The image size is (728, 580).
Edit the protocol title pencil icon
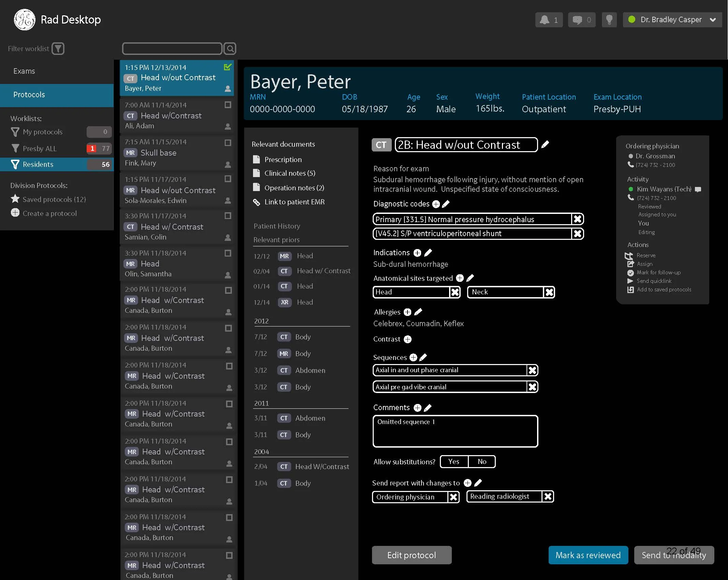coord(545,144)
